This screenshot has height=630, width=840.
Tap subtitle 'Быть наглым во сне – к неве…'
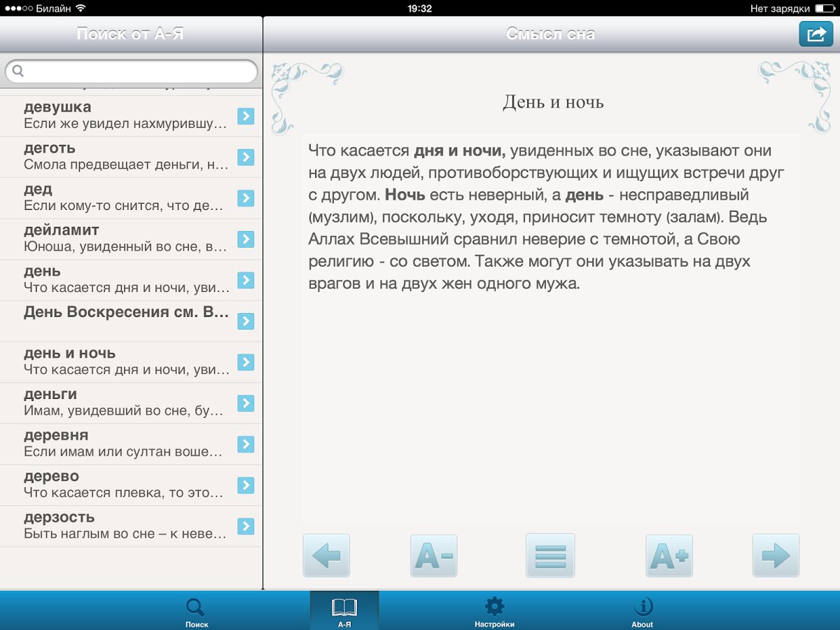coord(126,533)
